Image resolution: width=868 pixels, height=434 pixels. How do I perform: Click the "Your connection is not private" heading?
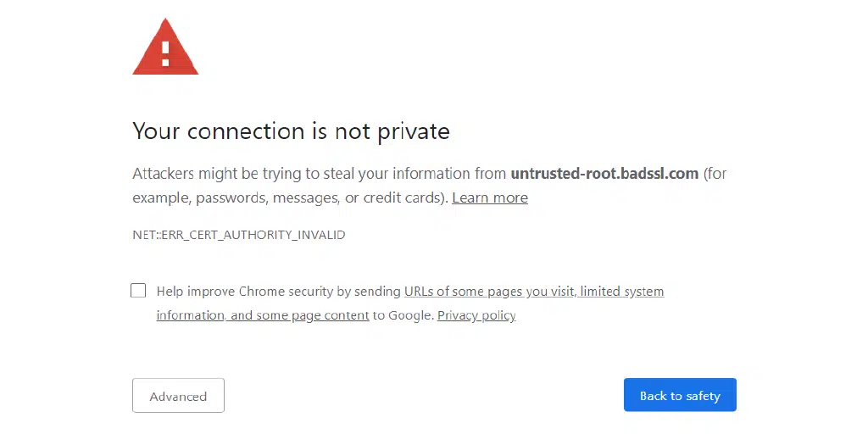point(291,131)
